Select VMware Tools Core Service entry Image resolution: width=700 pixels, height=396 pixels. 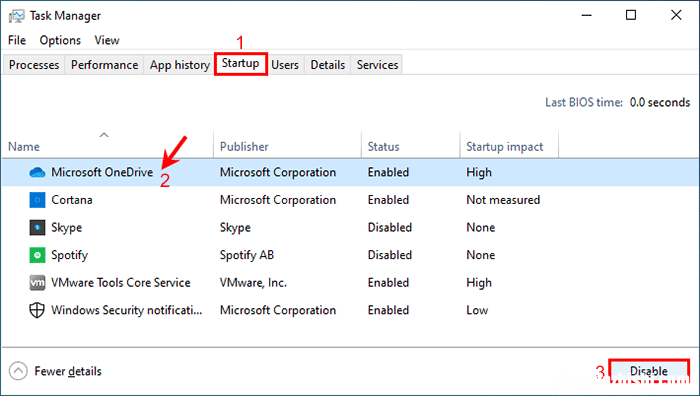tap(121, 283)
